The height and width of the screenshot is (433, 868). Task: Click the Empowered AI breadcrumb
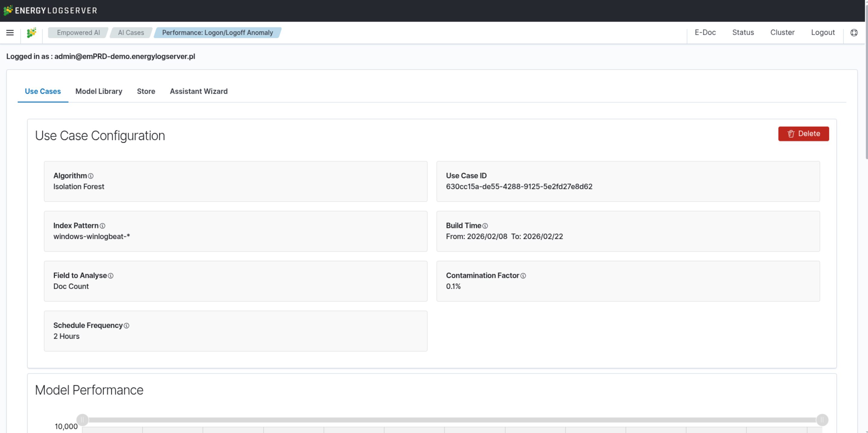(78, 33)
